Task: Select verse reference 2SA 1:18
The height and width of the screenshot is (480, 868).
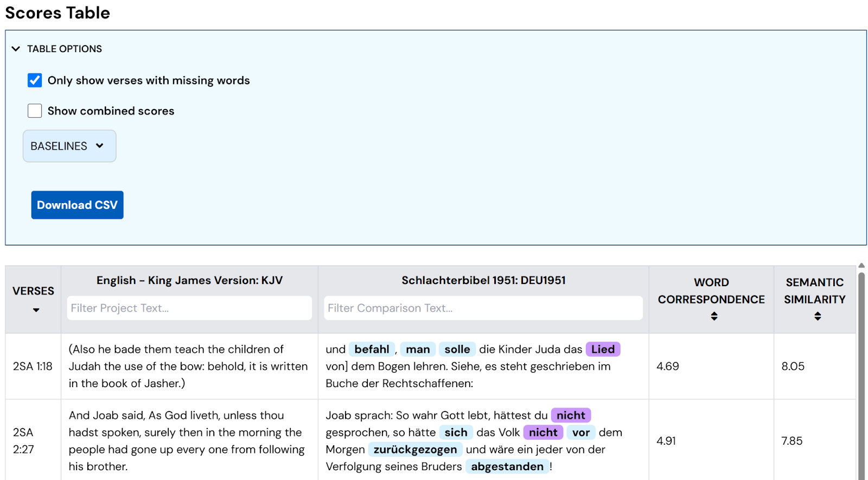Action: pyautogui.click(x=33, y=367)
